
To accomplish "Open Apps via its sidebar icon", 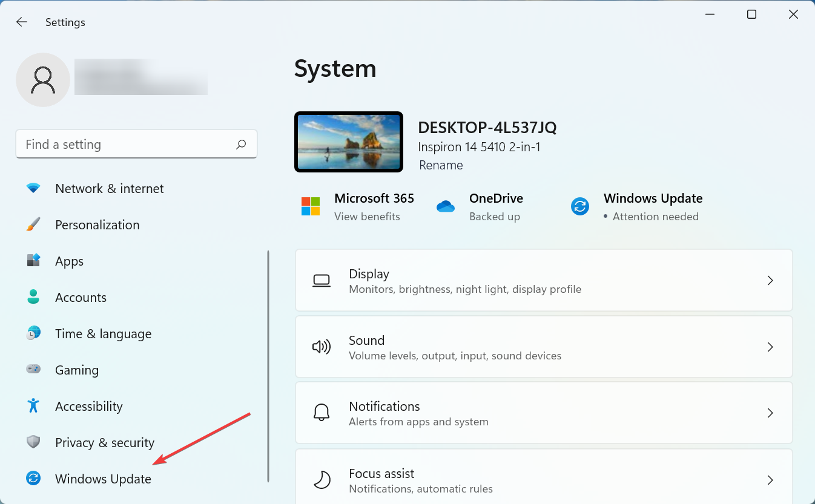I will click(33, 261).
